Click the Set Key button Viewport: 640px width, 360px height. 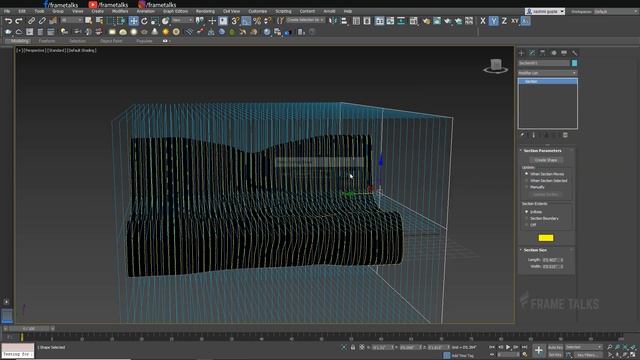click(x=555, y=355)
